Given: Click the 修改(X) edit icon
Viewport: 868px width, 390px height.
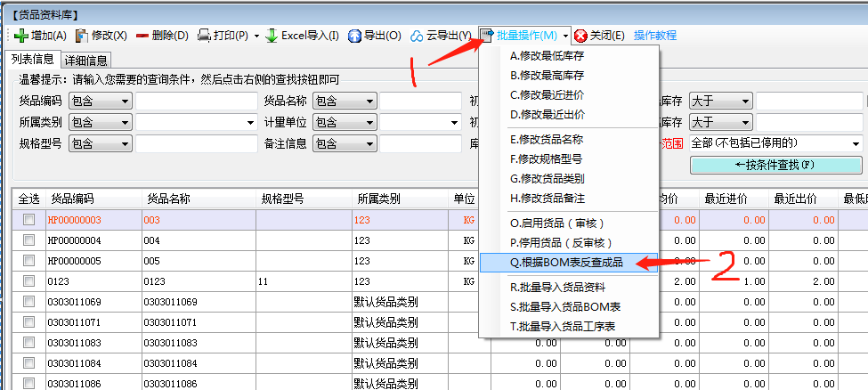Looking at the screenshot, I should pos(83,36).
